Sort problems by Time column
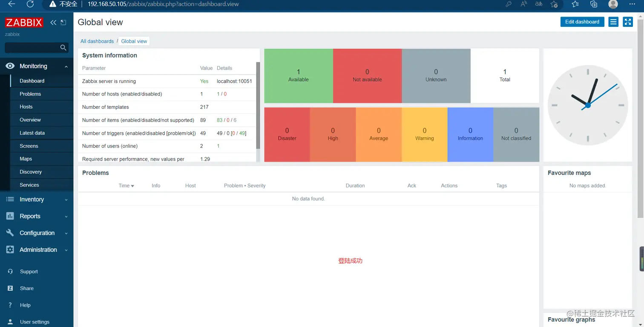The image size is (644, 327). tap(126, 185)
